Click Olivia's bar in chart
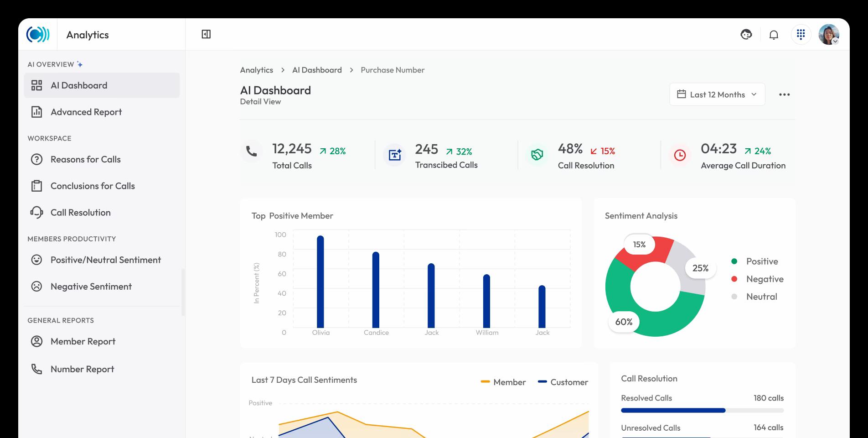Screen dimensions: 868x438 pos(320,282)
